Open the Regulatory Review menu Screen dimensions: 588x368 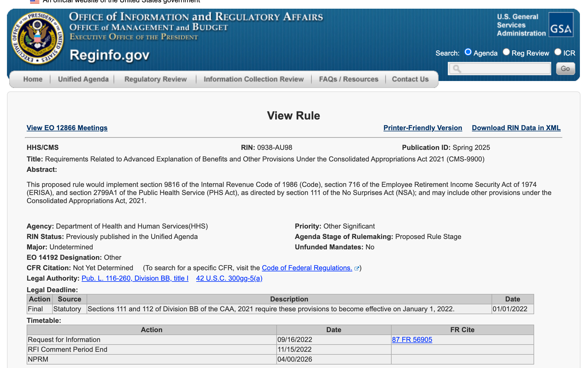[x=155, y=79]
